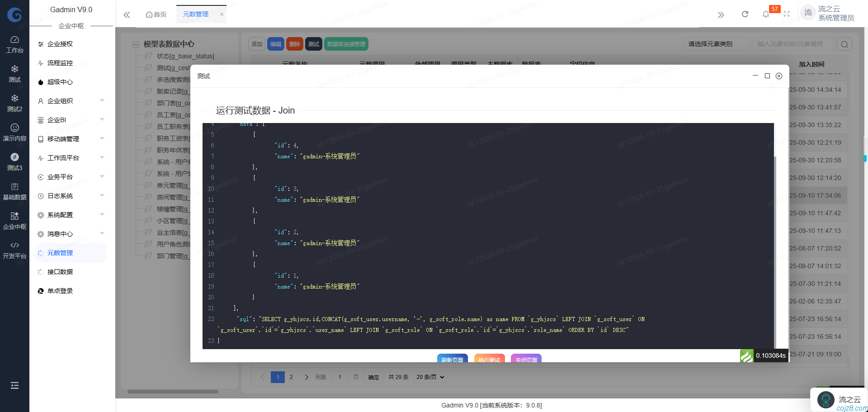Screen dimensions: 868x412
Task: Click the refresh icon in top bar
Action: point(745,14)
